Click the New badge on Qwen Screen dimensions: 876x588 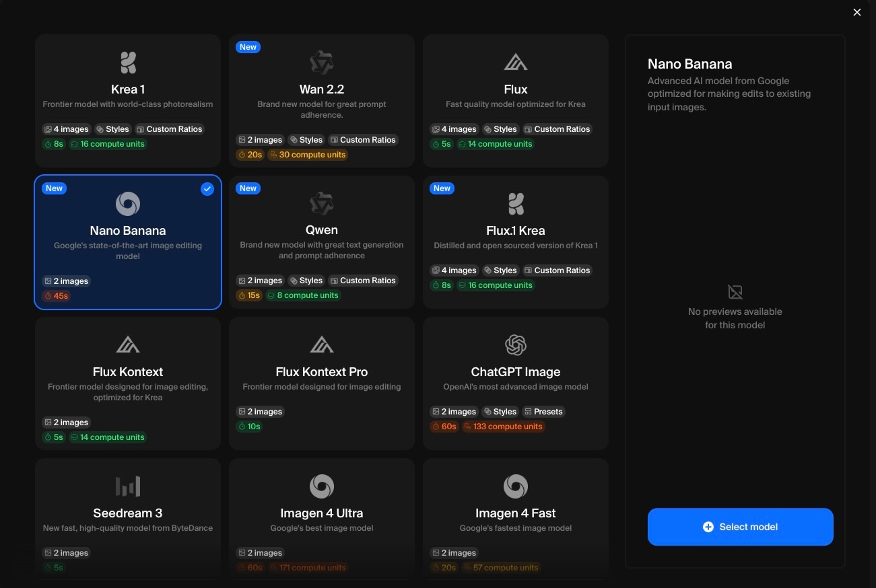coord(248,188)
